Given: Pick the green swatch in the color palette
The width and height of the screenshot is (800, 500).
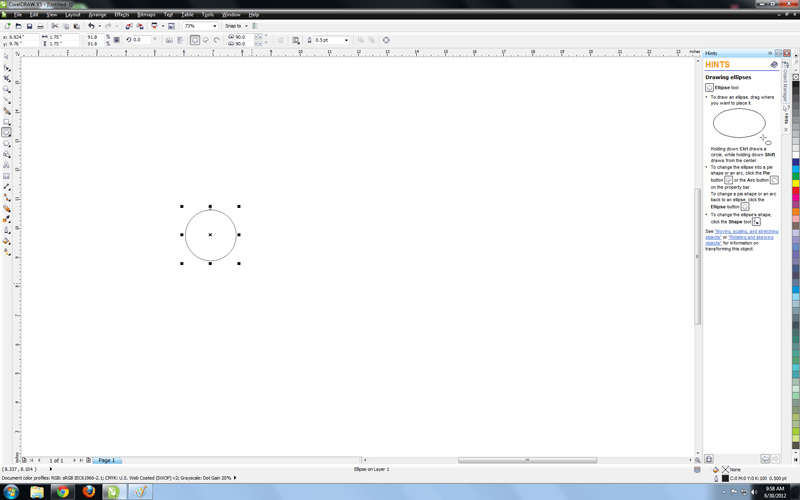Looking at the screenshot, I should (x=795, y=176).
